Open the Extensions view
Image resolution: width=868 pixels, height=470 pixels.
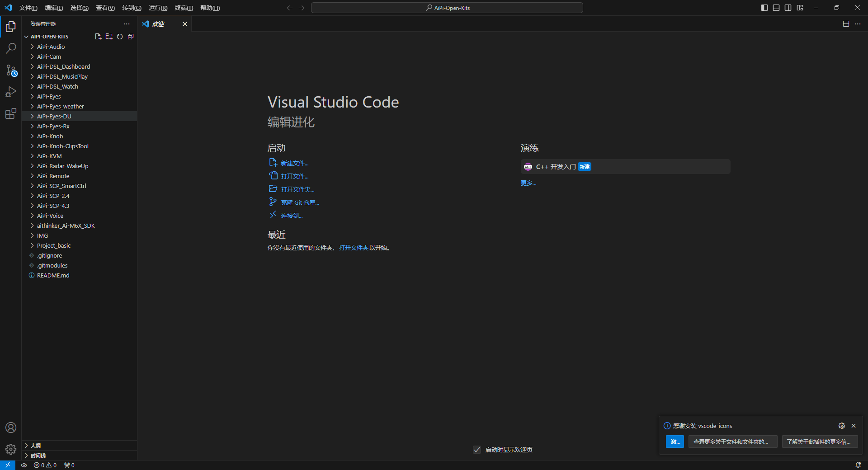[11, 114]
